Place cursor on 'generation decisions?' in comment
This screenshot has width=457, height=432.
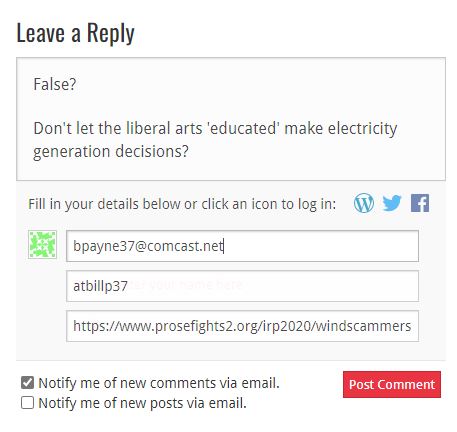111,151
